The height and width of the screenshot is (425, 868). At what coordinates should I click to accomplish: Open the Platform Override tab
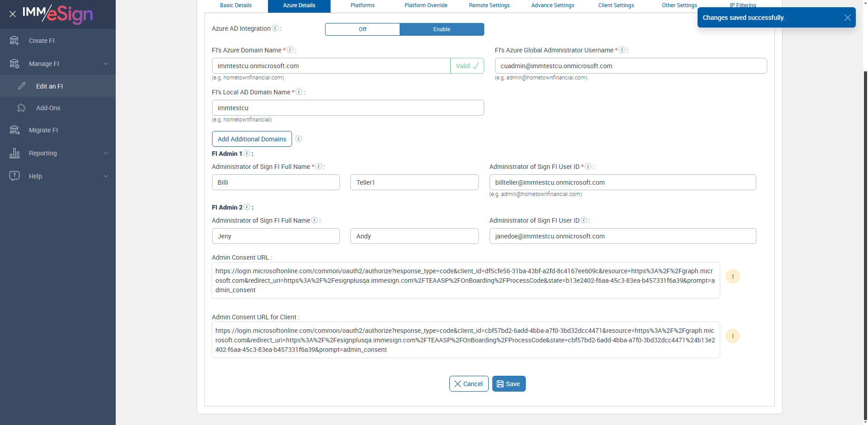[426, 6]
